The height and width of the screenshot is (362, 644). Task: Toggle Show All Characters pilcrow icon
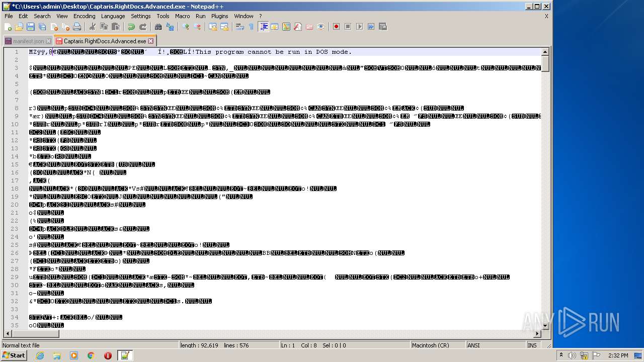251,27
